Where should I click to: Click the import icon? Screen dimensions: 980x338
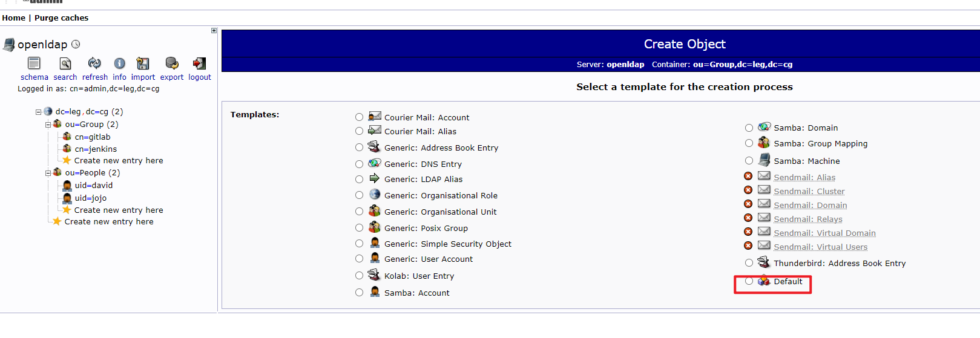(143, 63)
